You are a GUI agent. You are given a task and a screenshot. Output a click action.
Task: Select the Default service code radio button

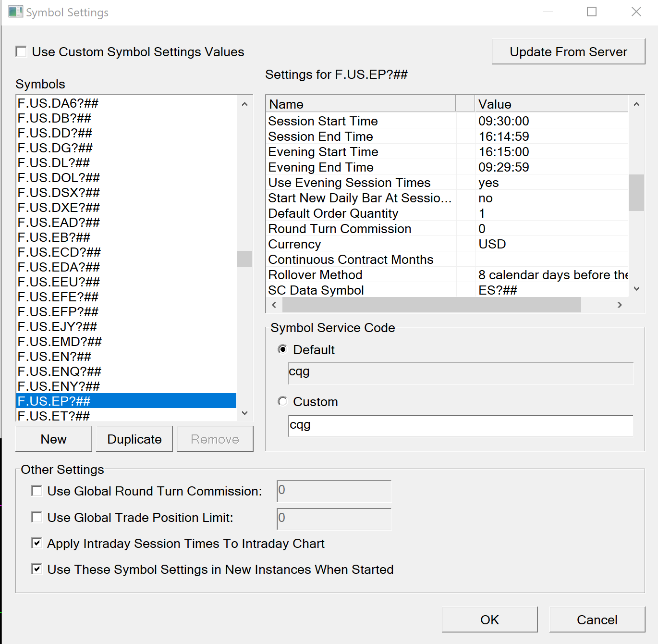[x=283, y=349]
